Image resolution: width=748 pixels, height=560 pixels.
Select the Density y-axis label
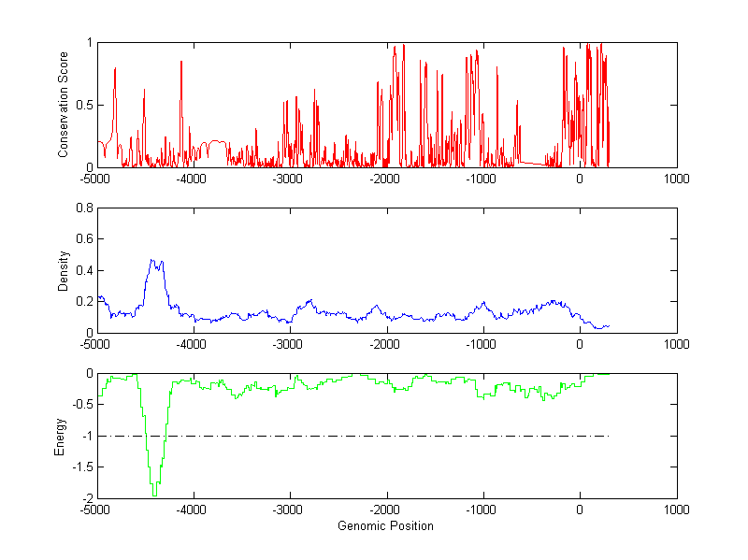(64, 269)
